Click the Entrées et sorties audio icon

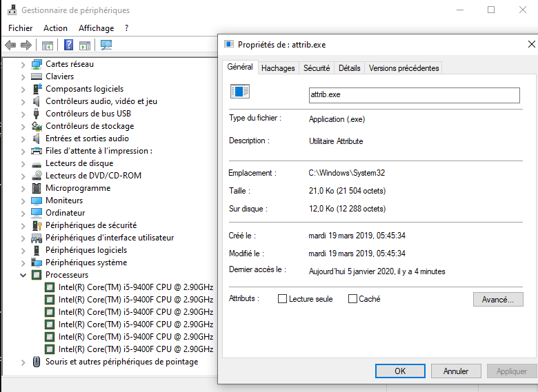pos(36,138)
